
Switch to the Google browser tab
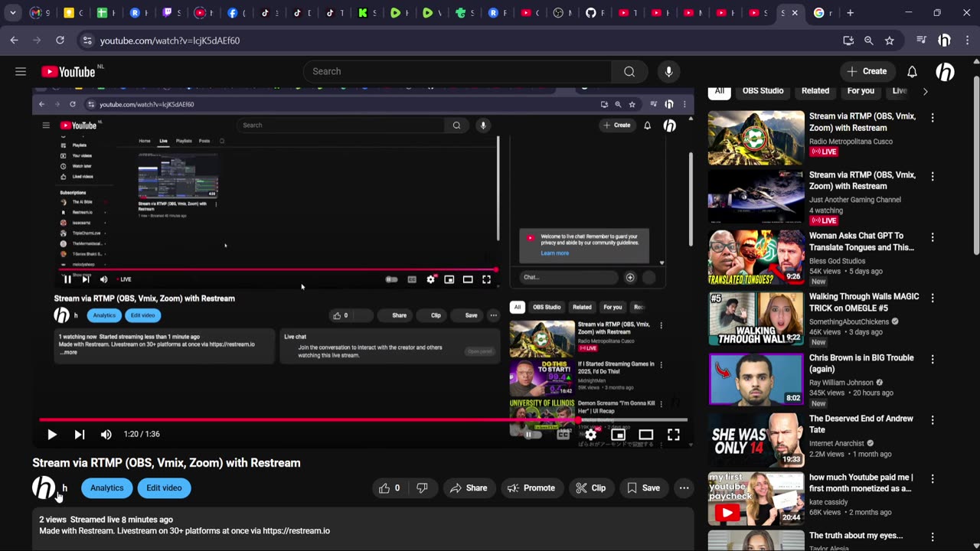[823, 13]
